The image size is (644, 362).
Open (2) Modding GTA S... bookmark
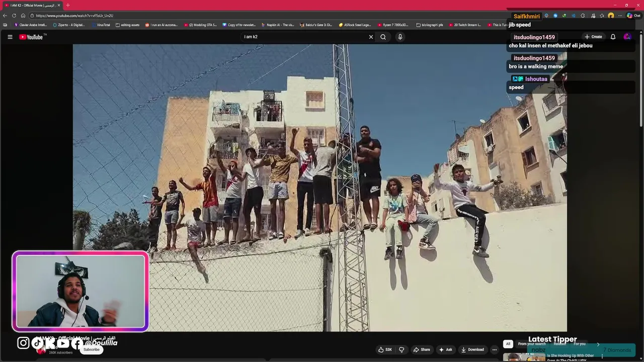click(200, 25)
